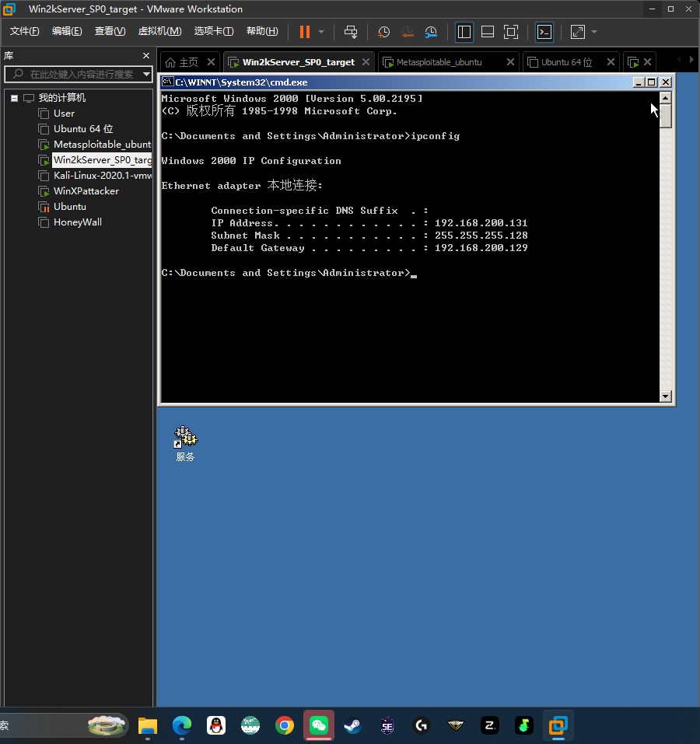Open the 文件(F) menu
This screenshot has width=700, height=744.
(24, 31)
